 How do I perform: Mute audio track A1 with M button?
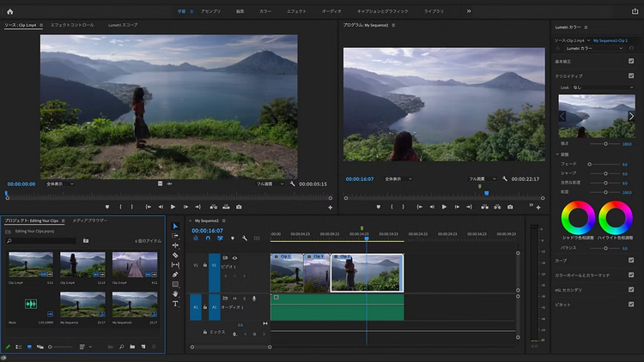click(x=234, y=298)
